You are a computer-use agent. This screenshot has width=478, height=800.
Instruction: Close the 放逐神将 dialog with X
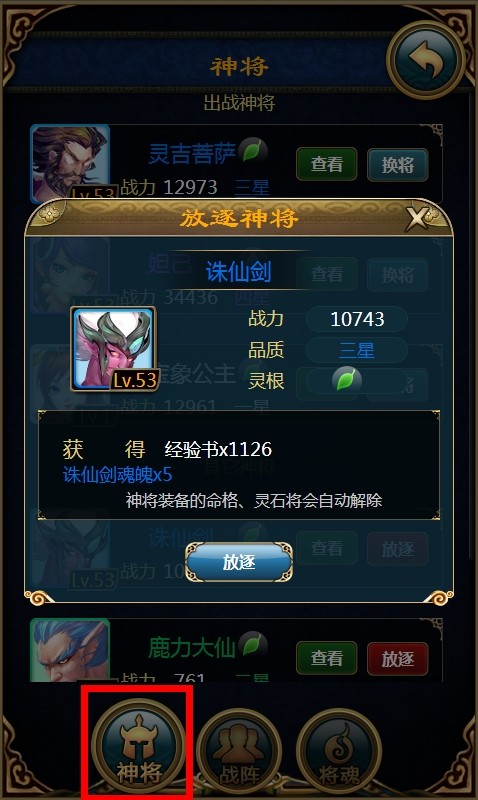[x=418, y=219]
